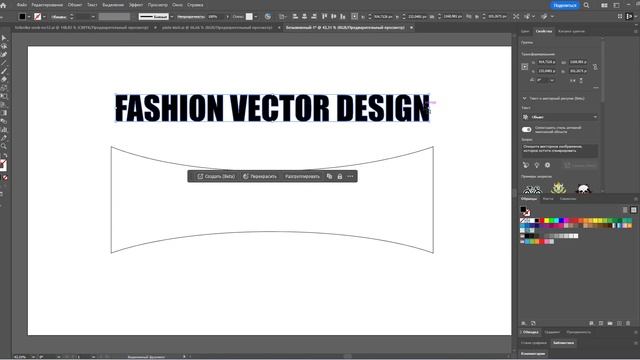640x360 pixels.
Task: Open the Окно menu
Action: click(178, 5)
